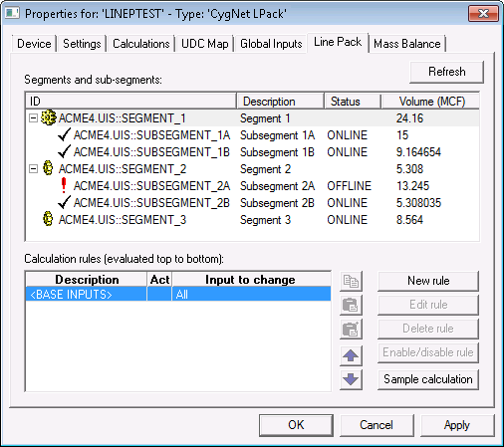Open the Global Inputs tab

271,44
